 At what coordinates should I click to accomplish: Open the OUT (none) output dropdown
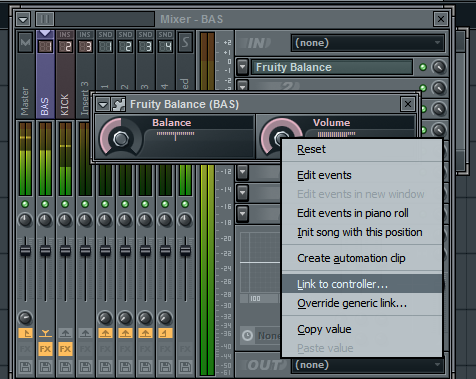coord(367,365)
